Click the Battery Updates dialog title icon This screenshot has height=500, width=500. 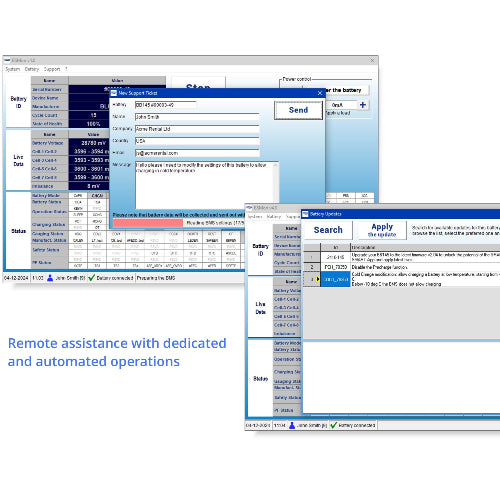click(x=305, y=214)
